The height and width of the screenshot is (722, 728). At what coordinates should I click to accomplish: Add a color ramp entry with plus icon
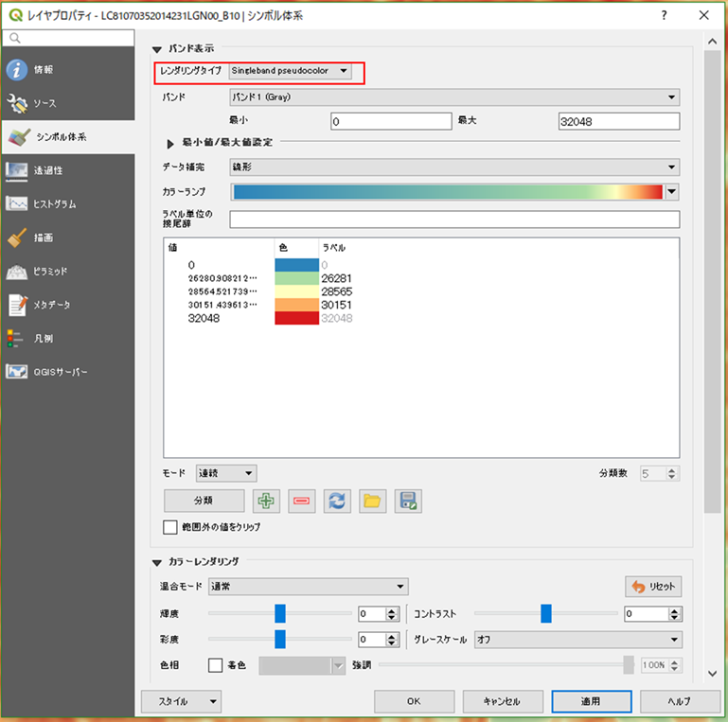(x=266, y=502)
